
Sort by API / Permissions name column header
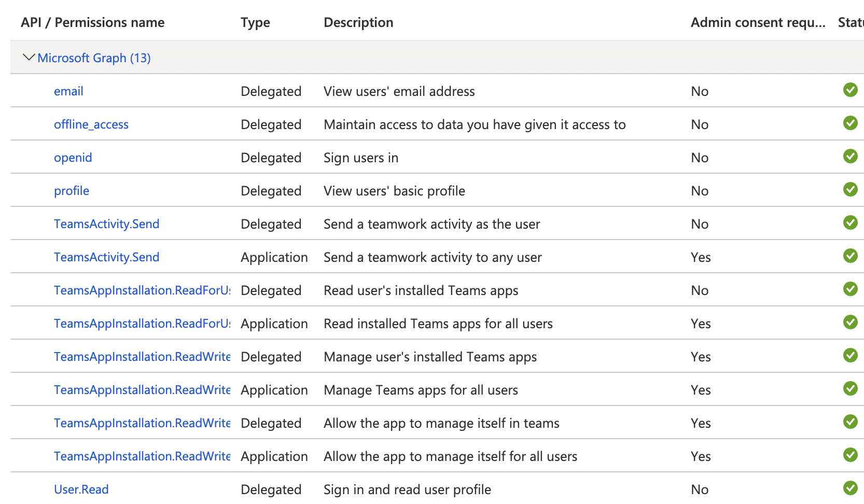(92, 22)
